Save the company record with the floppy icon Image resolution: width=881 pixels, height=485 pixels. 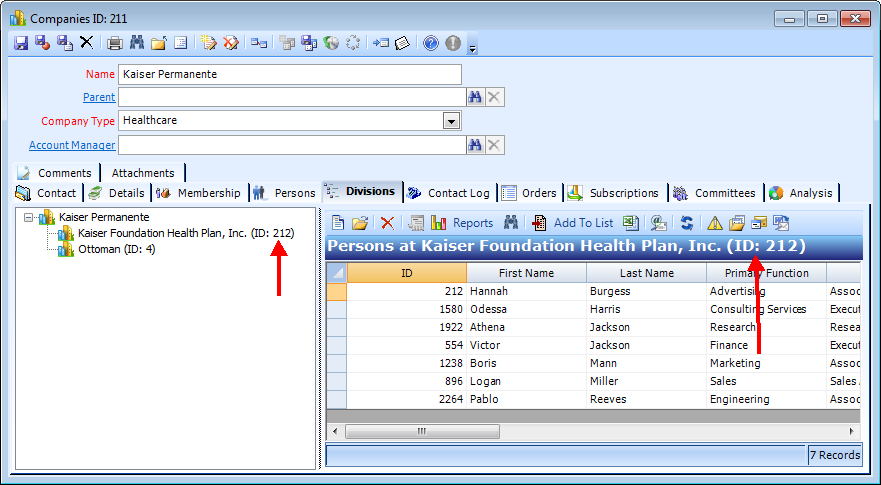point(21,43)
